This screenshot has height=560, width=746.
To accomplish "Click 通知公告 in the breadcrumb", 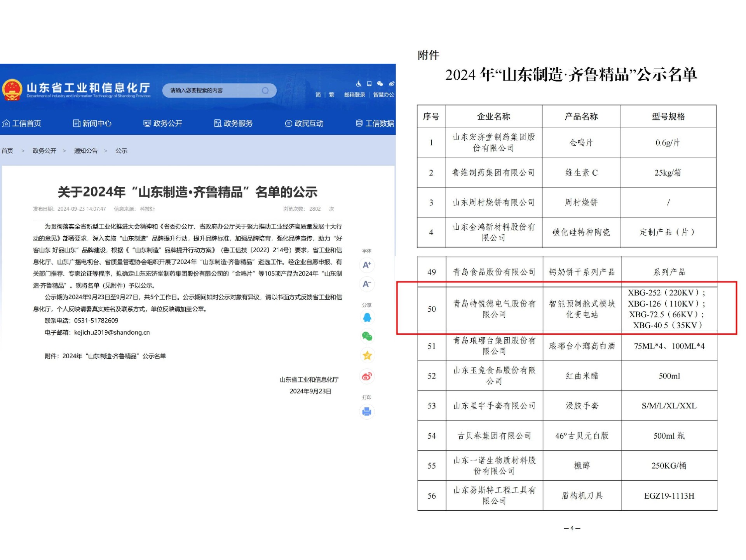I will point(85,151).
